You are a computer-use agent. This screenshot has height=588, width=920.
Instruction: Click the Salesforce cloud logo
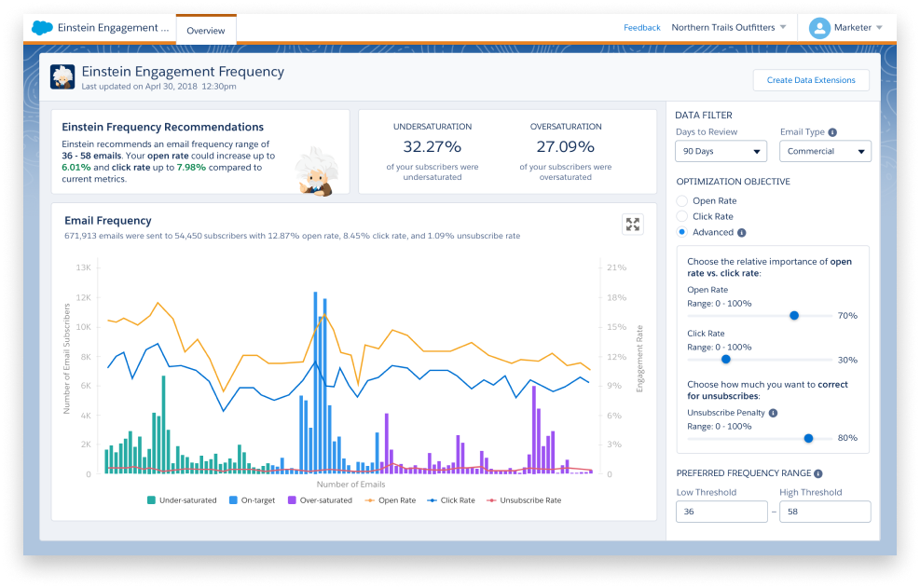coord(42,28)
